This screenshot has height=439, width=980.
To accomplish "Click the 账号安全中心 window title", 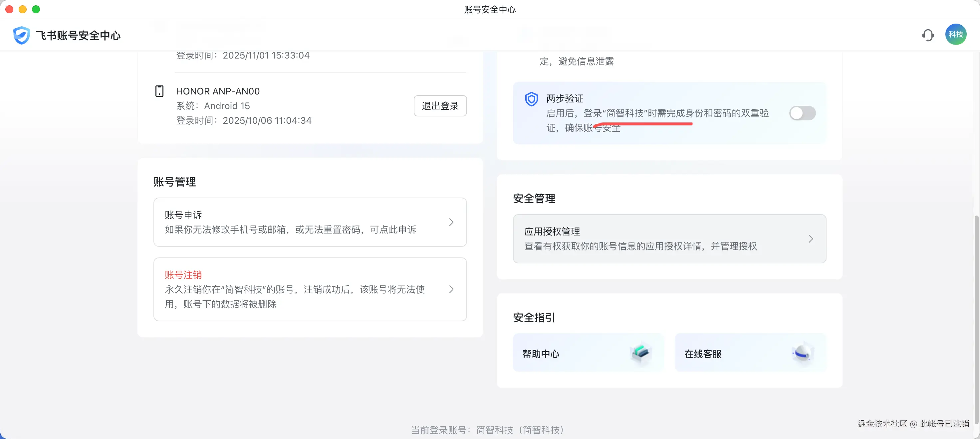I will pyautogui.click(x=490, y=10).
